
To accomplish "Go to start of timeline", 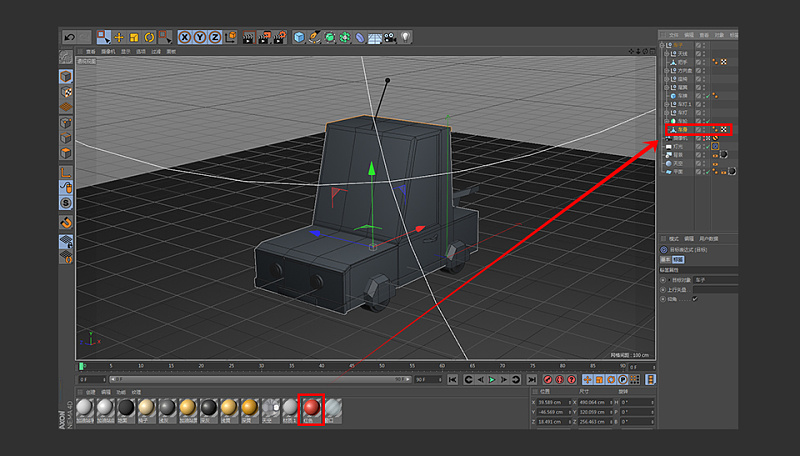I will tap(453, 380).
